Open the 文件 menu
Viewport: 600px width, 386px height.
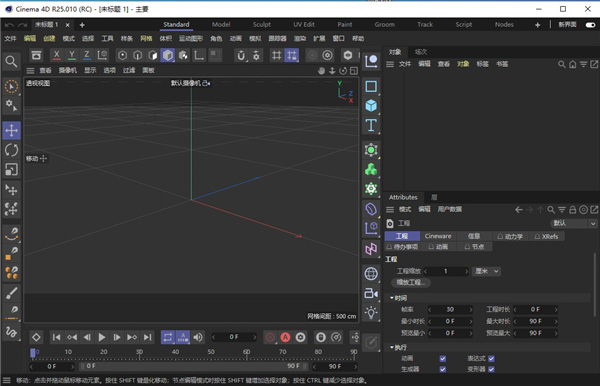coord(10,39)
